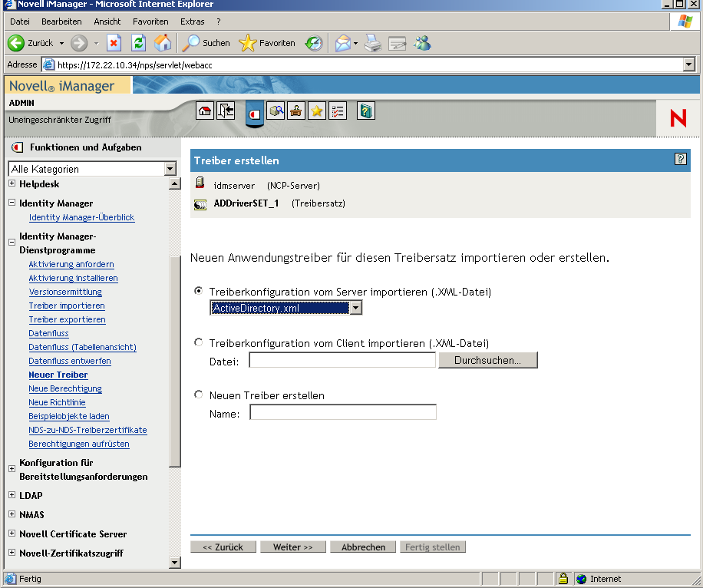Open the iManager home icon

click(205, 111)
